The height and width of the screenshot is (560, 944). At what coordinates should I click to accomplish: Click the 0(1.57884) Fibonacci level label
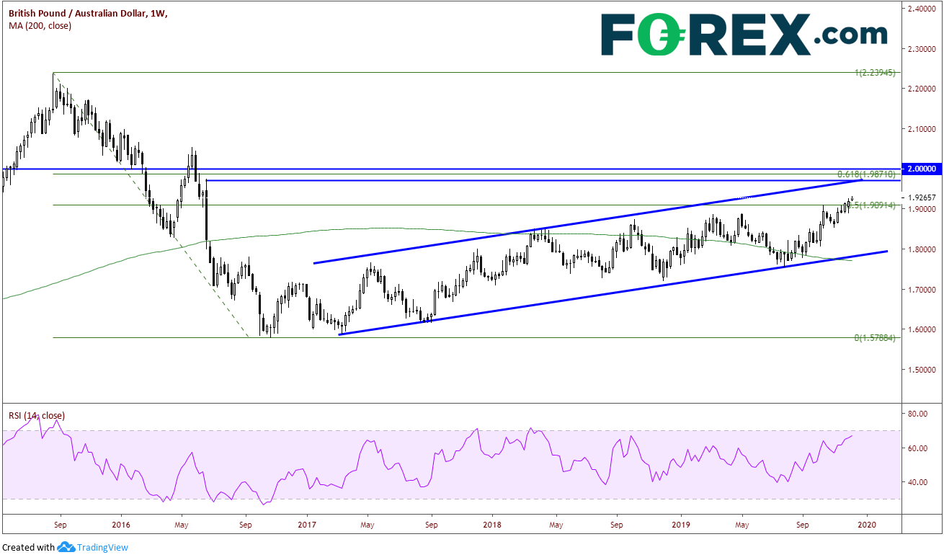pos(874,337)
